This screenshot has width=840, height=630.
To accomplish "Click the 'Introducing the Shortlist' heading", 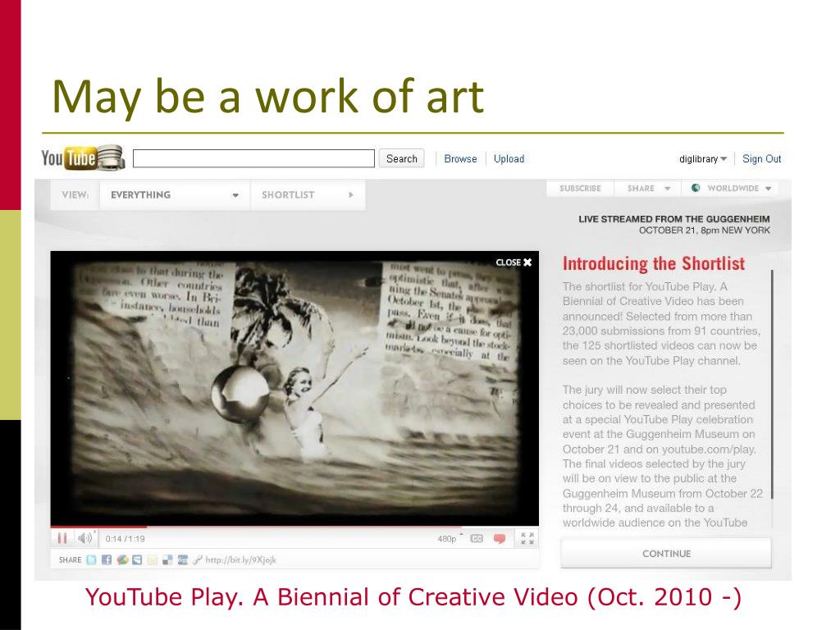I will coord(654,263).
